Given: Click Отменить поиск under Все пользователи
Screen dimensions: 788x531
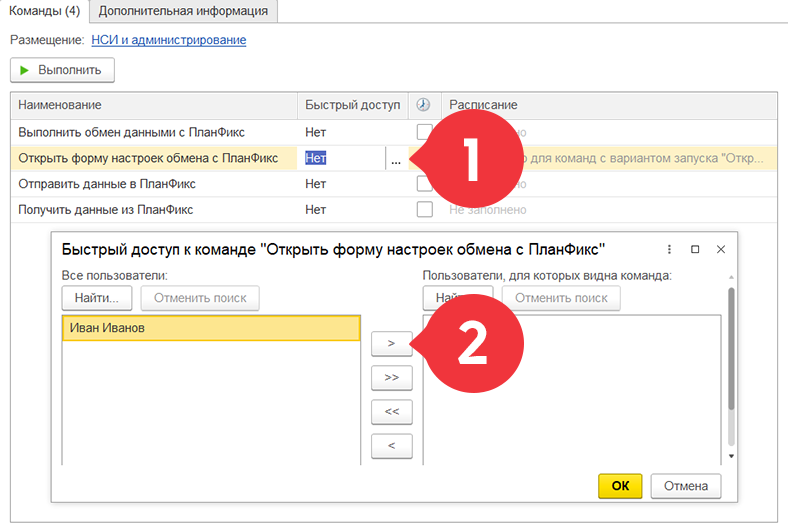Looking at the screenshot, I should (x=200, y=298).
